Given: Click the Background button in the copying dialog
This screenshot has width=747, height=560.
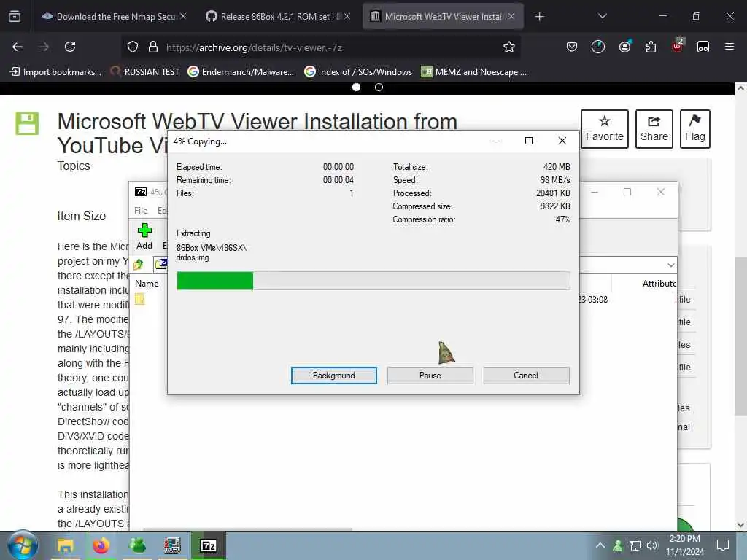Looking at the screenshot, I should click(333, 376).
